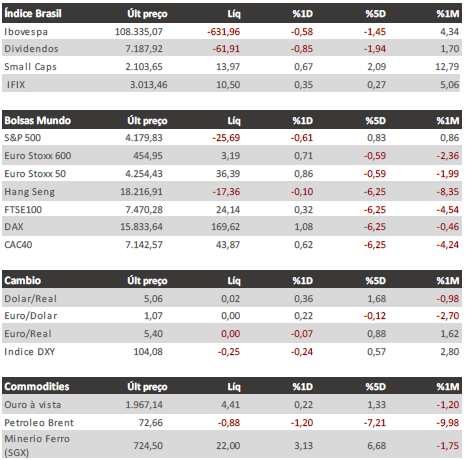Click the Índice Brasil table header

[x=33, y=14]
